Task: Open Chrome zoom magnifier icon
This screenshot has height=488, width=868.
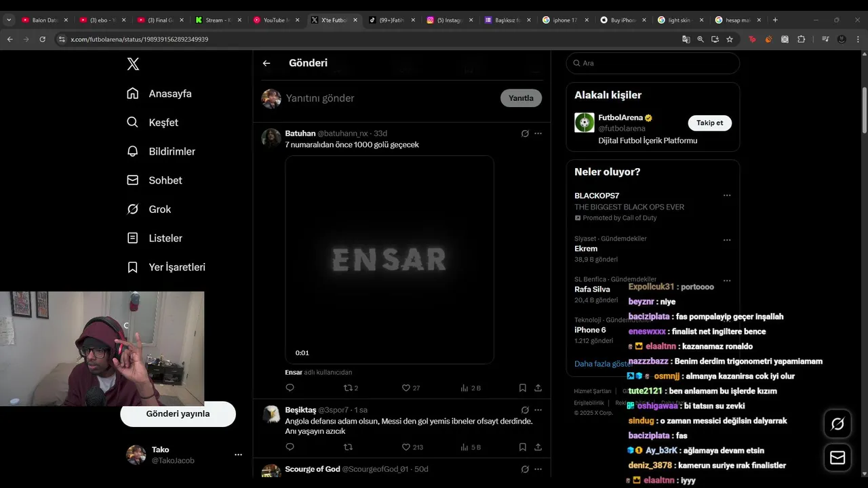Action: click(x=701, y=39)
